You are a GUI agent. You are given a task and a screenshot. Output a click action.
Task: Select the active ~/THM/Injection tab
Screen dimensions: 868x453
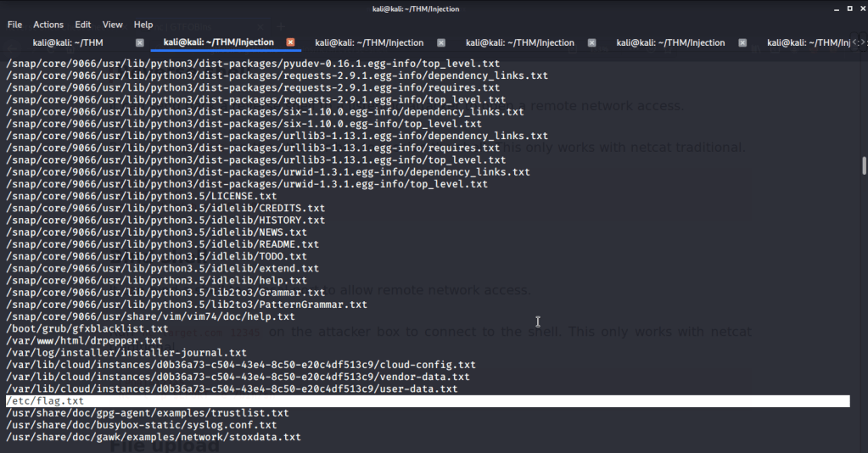(218, 42)
